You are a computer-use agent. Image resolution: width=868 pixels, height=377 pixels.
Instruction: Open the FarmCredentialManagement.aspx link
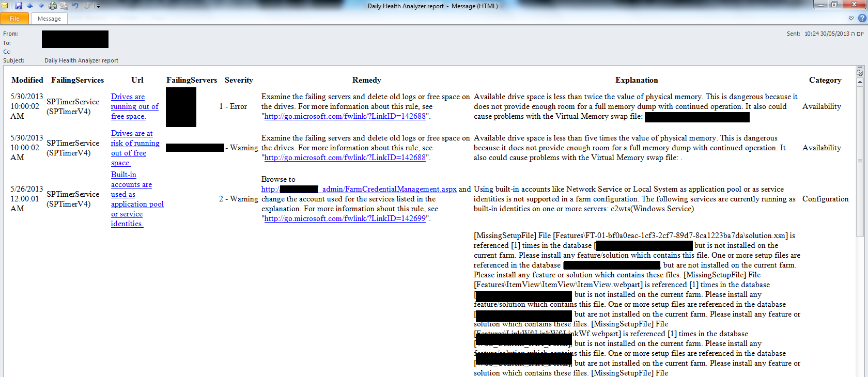point(389,189)
